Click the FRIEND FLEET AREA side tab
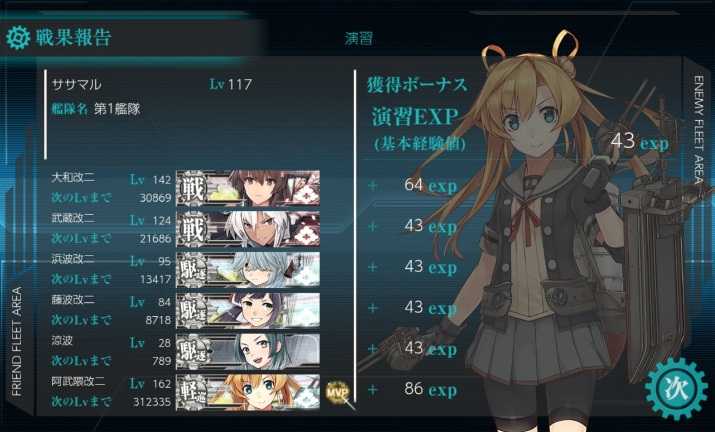This screenshot has width=715, height=432. 17,341
